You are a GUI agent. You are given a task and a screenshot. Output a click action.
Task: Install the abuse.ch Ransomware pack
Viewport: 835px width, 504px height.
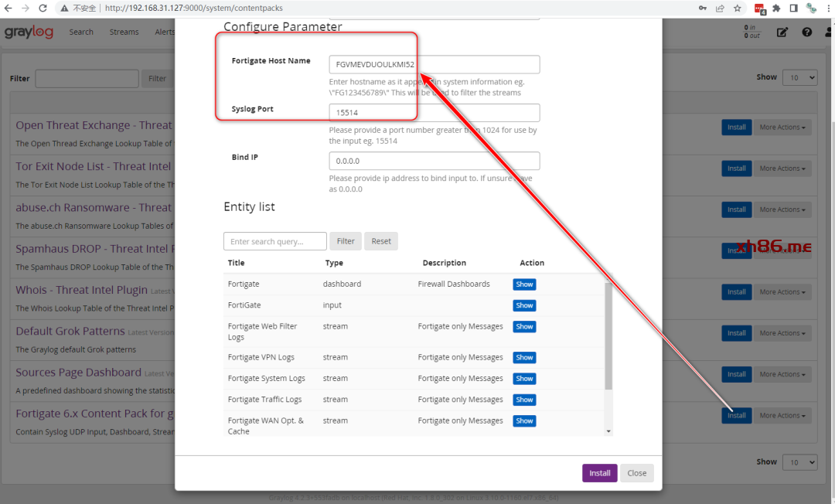tap(737, 209)
